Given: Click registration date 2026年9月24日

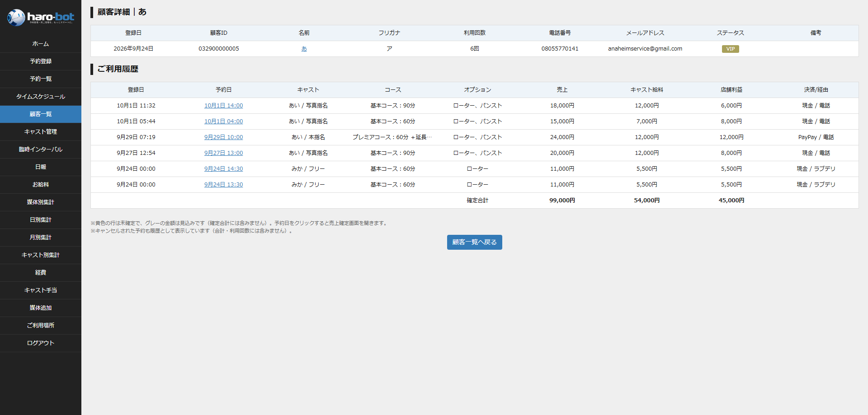Looking at the screenshot, I should tap(133, 49).
